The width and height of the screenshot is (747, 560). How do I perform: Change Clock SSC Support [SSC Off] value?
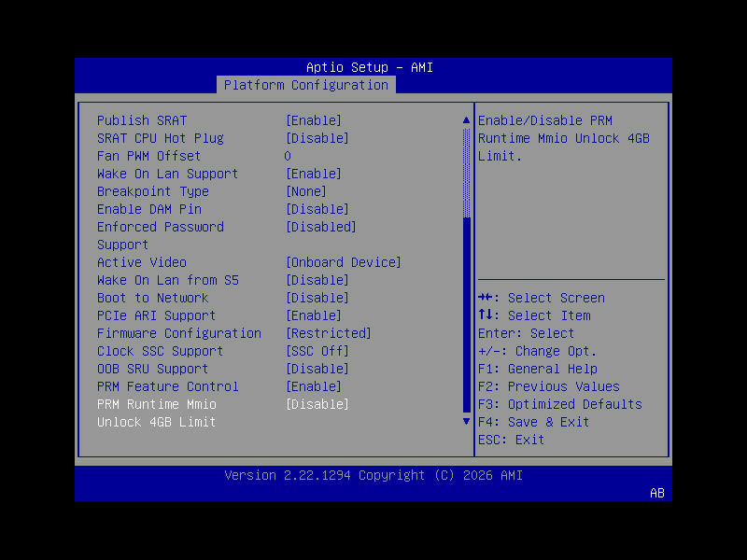click(x=317, y=351)
